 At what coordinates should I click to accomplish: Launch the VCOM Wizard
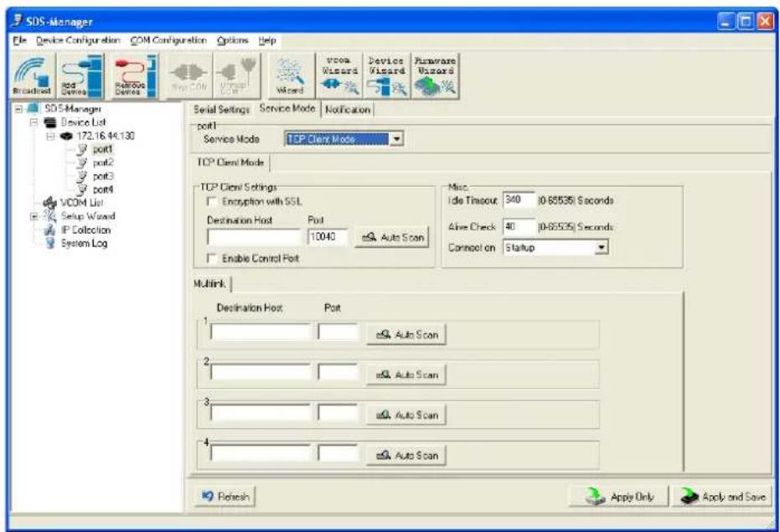tap(339, 76)
